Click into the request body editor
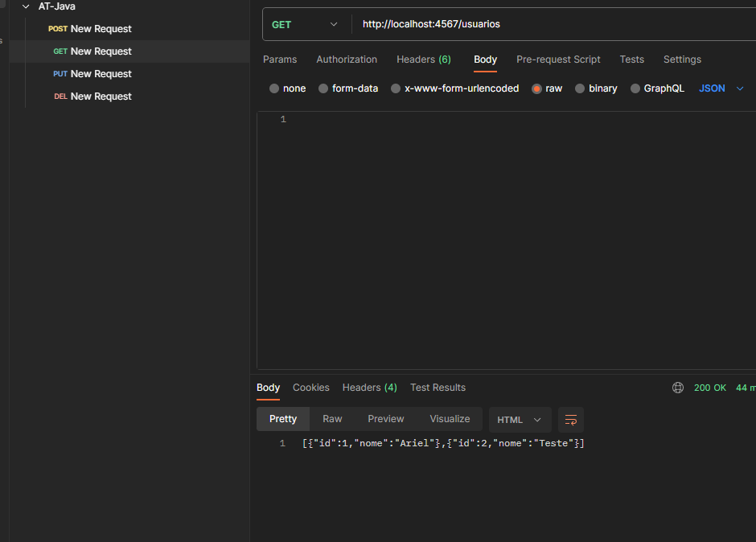Image resolution: width=756 pixels, height=542 pixels. point(506,240)
